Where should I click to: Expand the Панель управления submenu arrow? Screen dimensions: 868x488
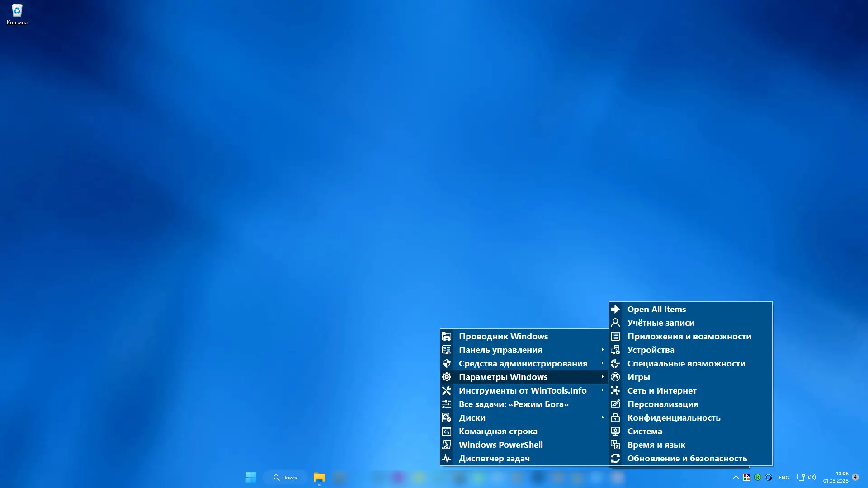[x=602, y=350]
